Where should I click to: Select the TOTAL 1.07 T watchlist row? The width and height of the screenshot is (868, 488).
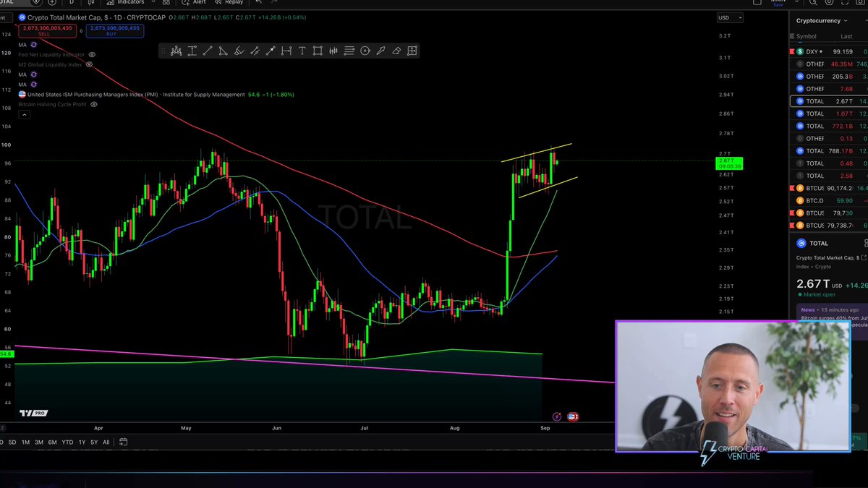[x=828, y=114]
